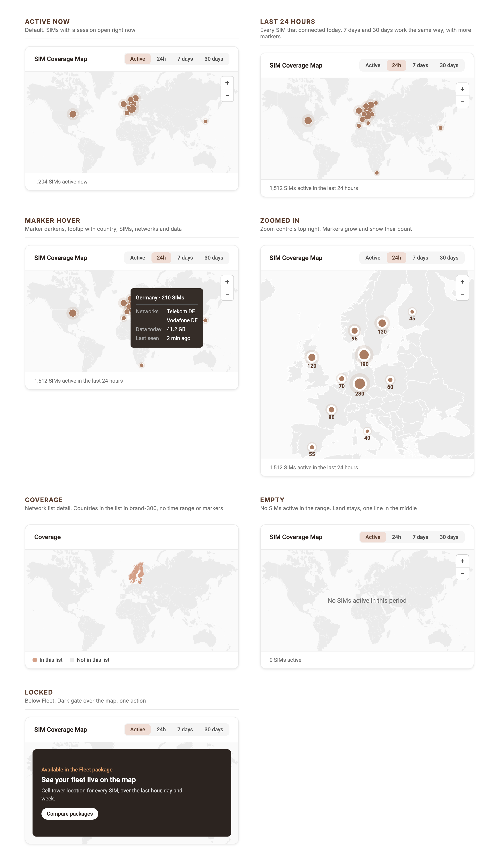
Task: Select the Active tab in the Locked card
Action: coord(137,730)
